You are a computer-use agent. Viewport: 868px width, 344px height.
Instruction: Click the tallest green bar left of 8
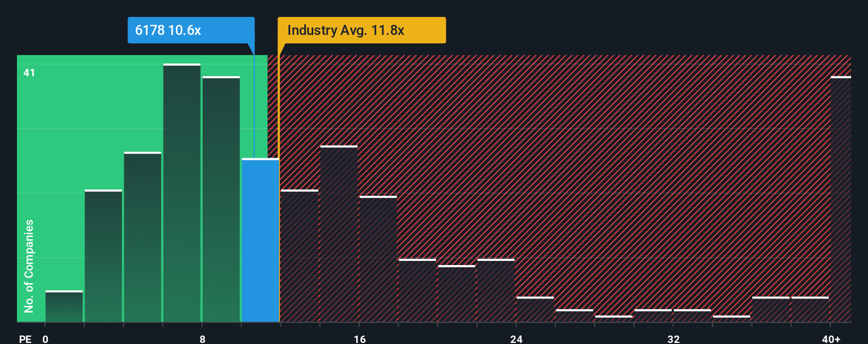click(x=182, y=193)
